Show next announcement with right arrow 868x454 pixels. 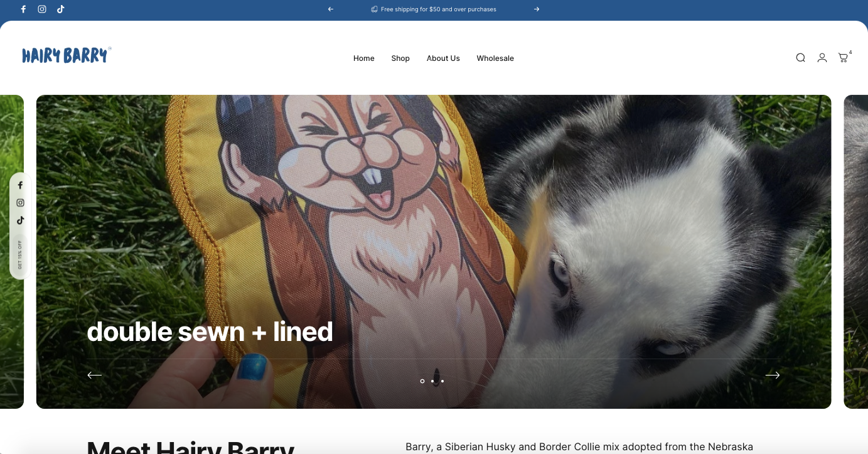[x=537, y=9]
